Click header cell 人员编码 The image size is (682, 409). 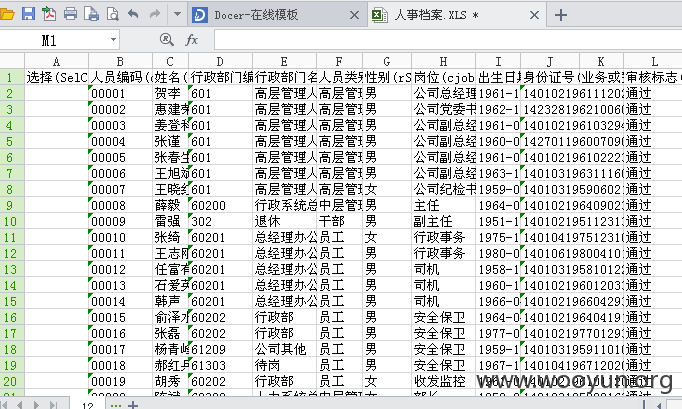120,77
